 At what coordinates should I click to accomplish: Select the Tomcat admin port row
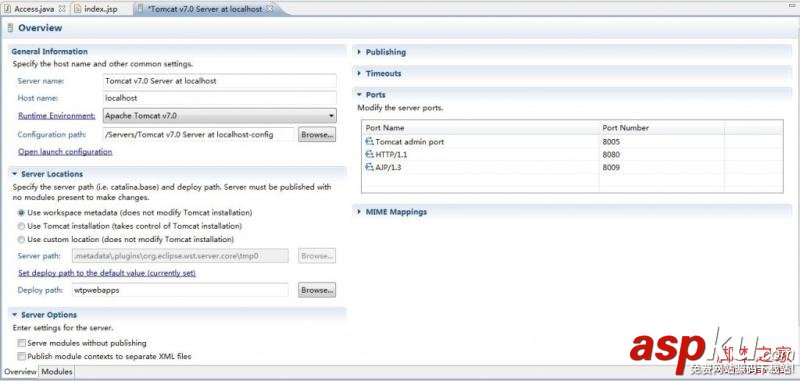tap(572, 142)
